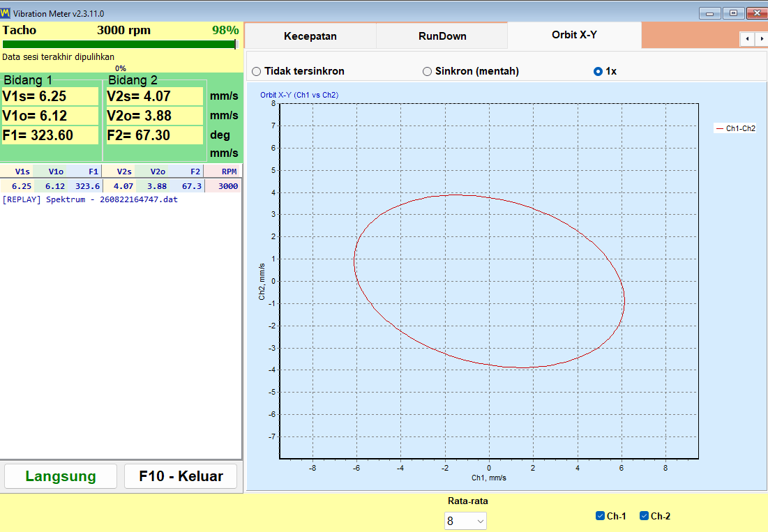This screenshot has width=768, height=532.
Task: Click the V2o= 3.88 value field
Action: [x=154, y=116]
